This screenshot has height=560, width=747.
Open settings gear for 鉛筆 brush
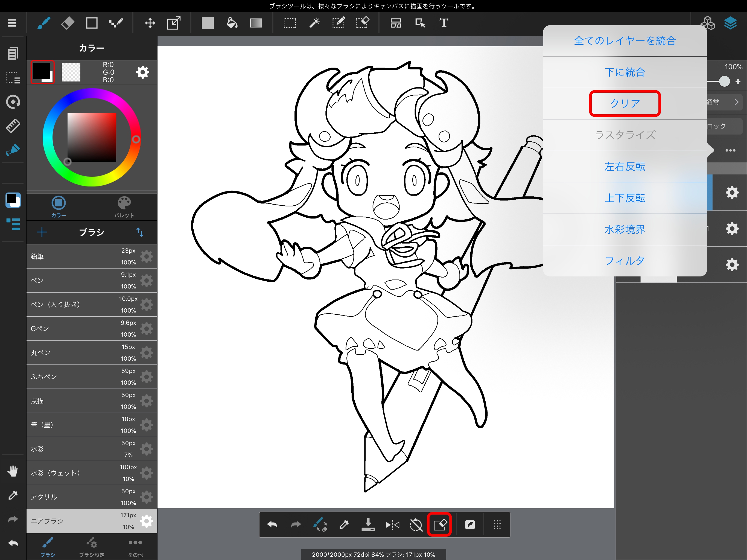click(x=147, y=256)
